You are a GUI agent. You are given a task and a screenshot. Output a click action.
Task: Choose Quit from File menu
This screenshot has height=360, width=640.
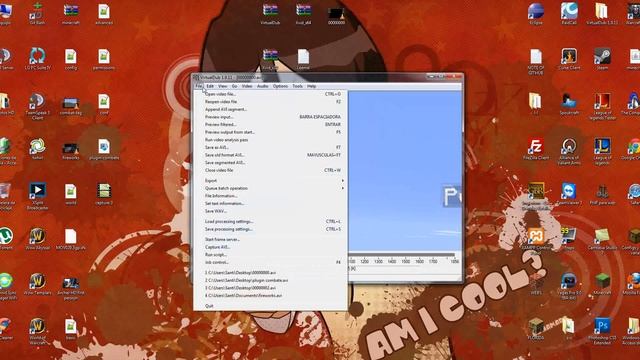tap(270, 306)
